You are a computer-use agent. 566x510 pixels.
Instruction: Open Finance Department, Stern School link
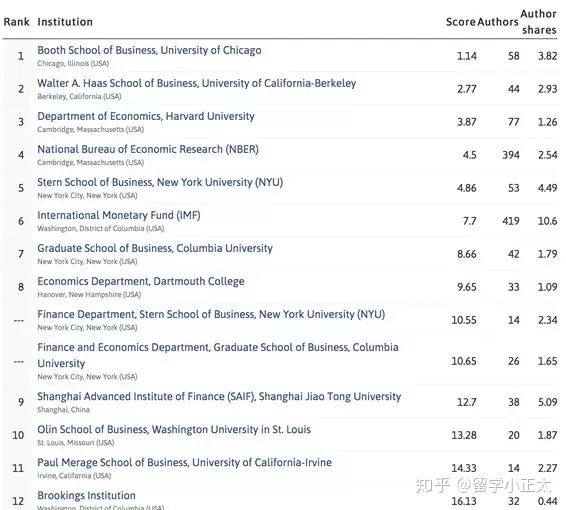[x=211, y=314]
